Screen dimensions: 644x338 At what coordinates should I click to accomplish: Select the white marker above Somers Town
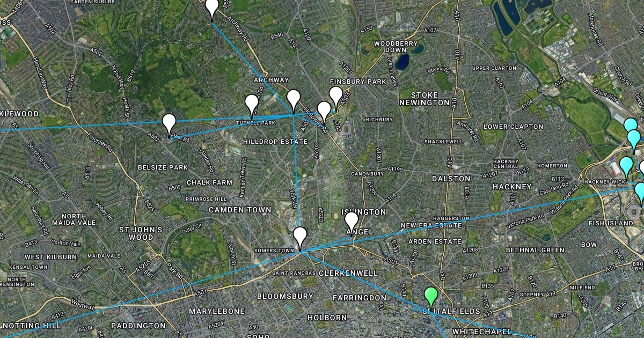click(x=300, y=238)
